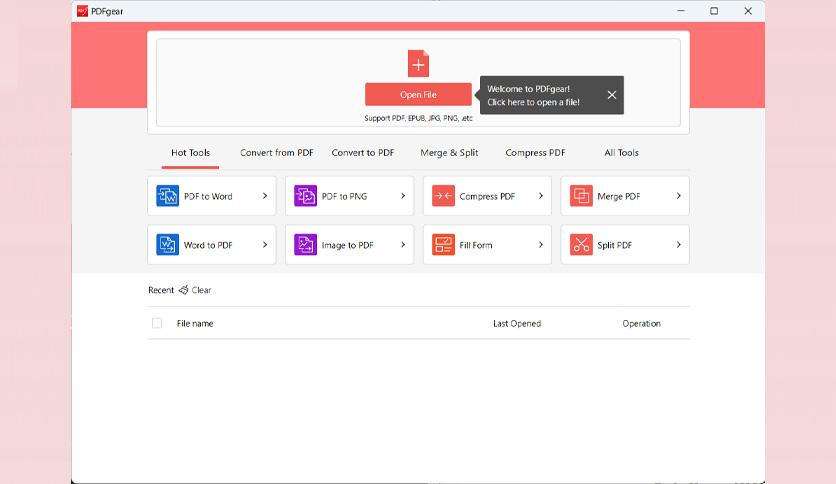Expand the Merge PDF chevron arrow
This screenshot has width=836, height=484.
pos(678,196)
